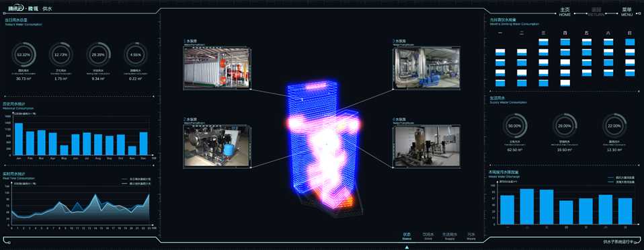Click the May bar in historical chart

click(x=64, y=150)
